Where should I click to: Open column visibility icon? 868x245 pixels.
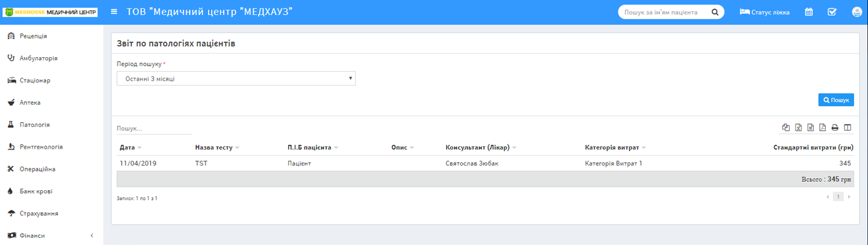848,128
